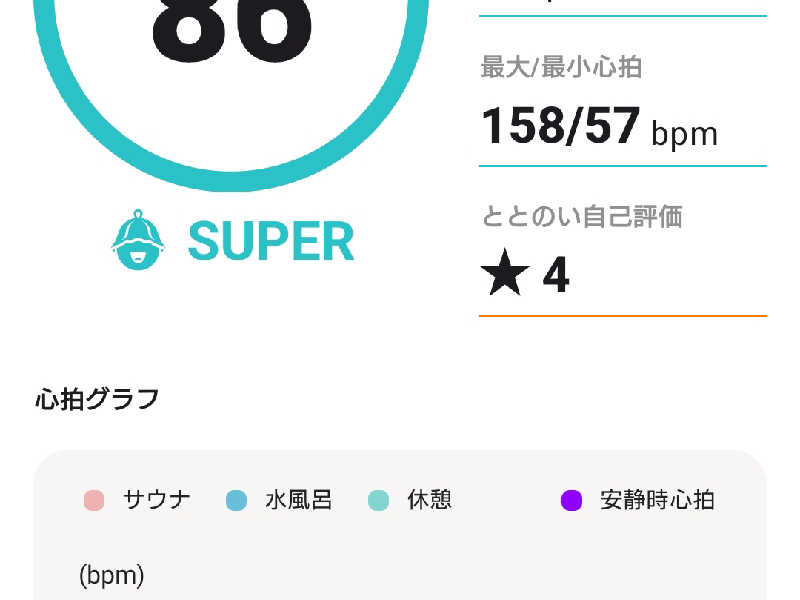Image resolution: width=800 pixels, height=600 pixels.
Task: Toggle the 休憩 legend label
Action: click(x=430, y=499)
